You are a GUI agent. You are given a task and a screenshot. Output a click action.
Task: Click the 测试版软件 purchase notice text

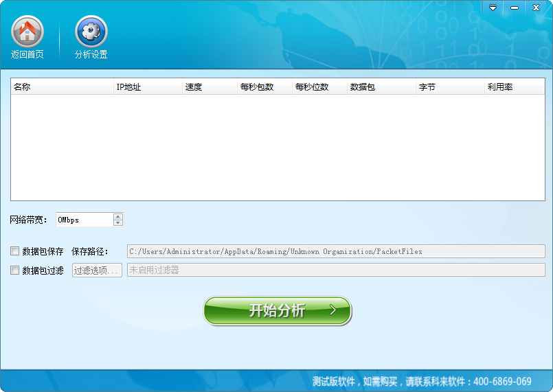tap(422, 382)
